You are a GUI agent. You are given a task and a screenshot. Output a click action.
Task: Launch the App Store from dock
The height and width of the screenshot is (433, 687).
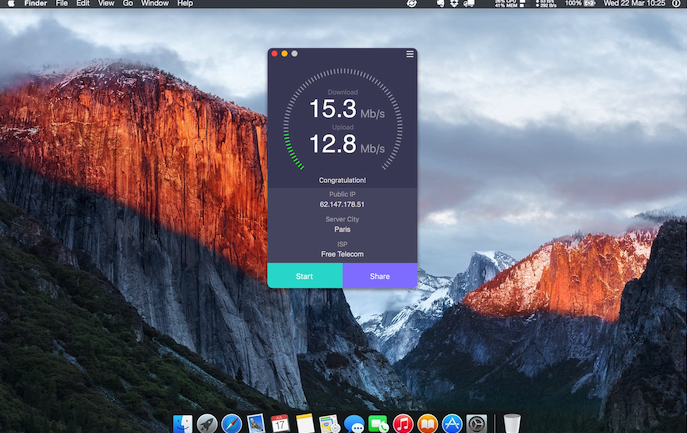[x=452, y=423]
